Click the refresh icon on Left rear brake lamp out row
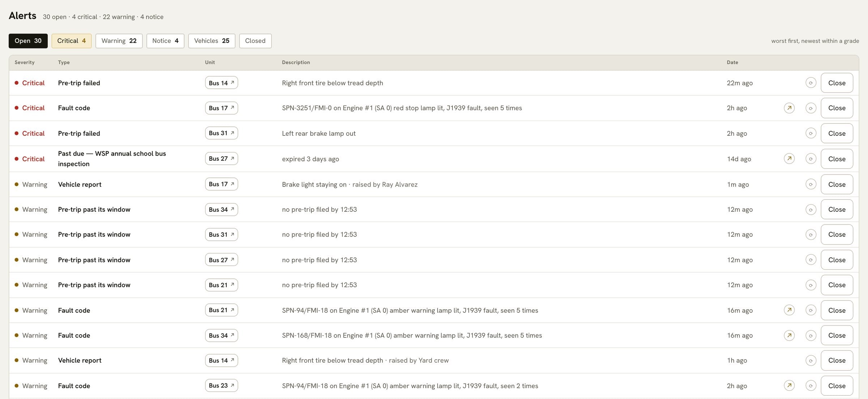The width and height of the screenshot is (868, 399). 811,133
